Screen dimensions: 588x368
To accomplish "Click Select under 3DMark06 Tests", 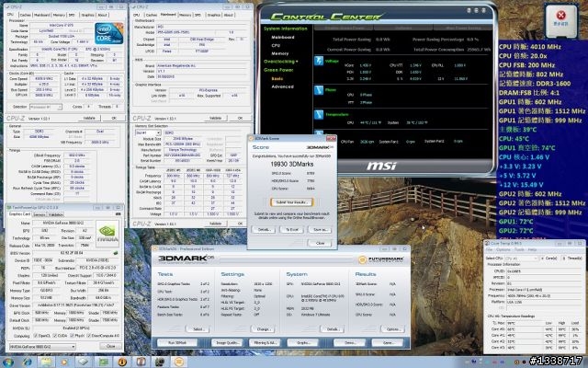I will coord(198,329).
